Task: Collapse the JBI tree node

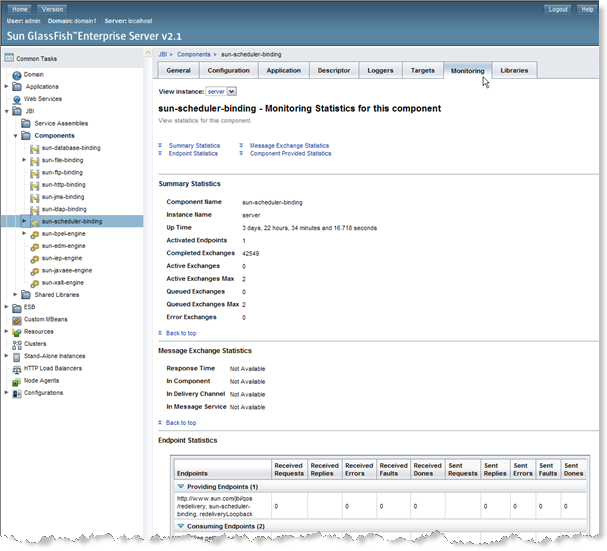Action: tap(6, 111)
